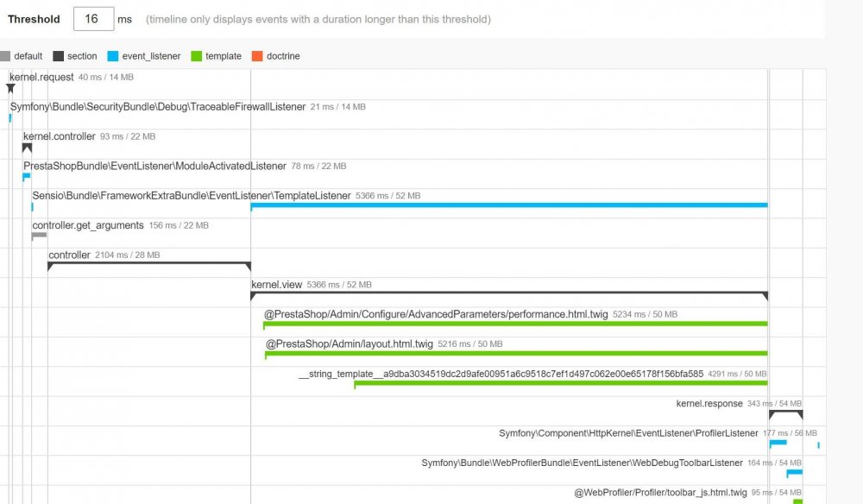This screenshot has width=863, height=504.
Task: Click the WebDebugToolbarListener blue bar
Action: click(x=794, y=472)
